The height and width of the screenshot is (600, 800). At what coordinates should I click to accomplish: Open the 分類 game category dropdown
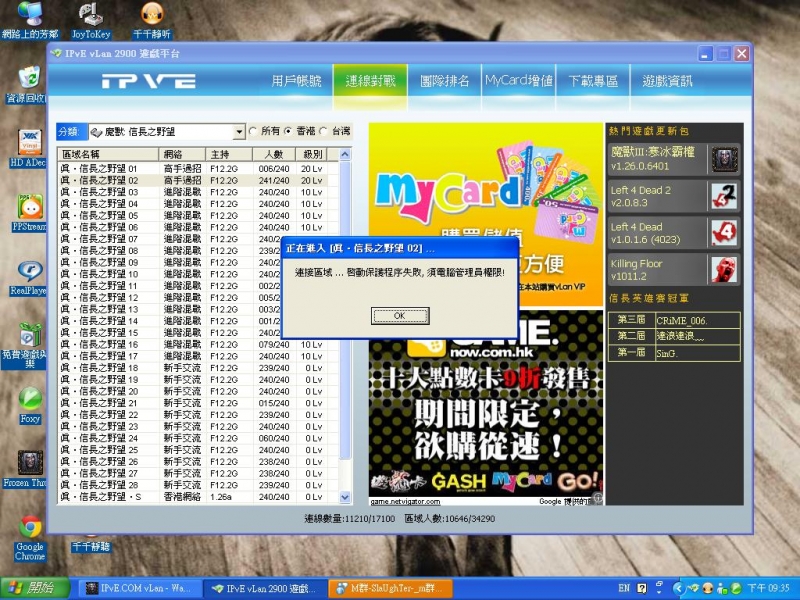point(240,131)
